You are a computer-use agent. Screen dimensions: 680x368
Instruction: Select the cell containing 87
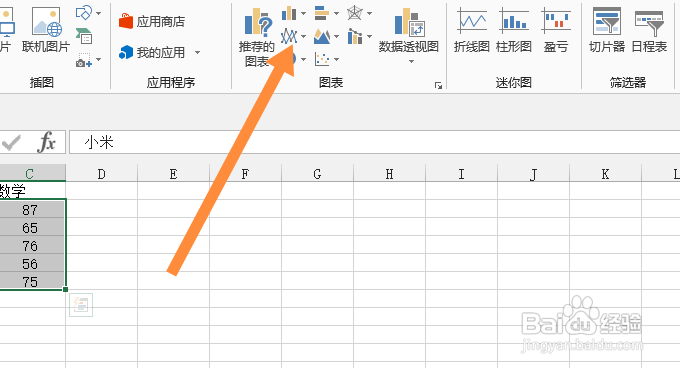click(x=33, y=209)
